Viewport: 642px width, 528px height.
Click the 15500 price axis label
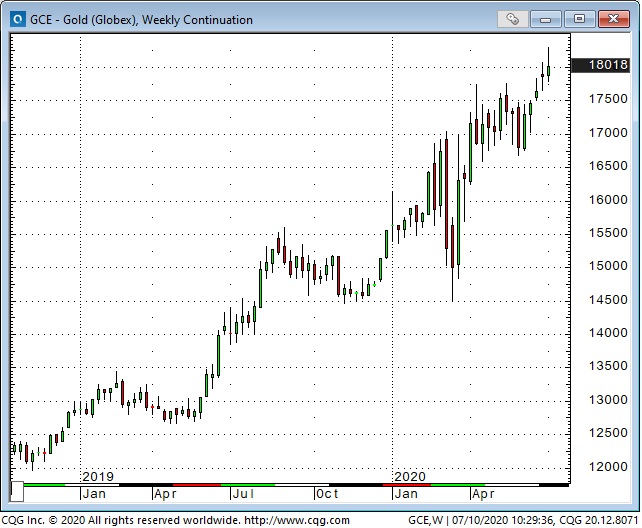(608, 233)
